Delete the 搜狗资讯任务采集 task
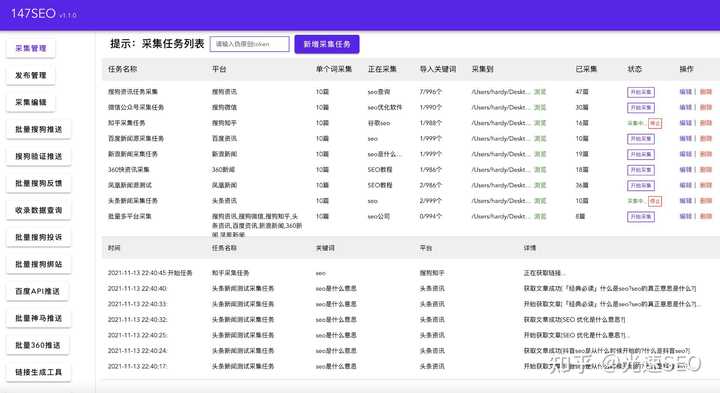 (706, 92)
